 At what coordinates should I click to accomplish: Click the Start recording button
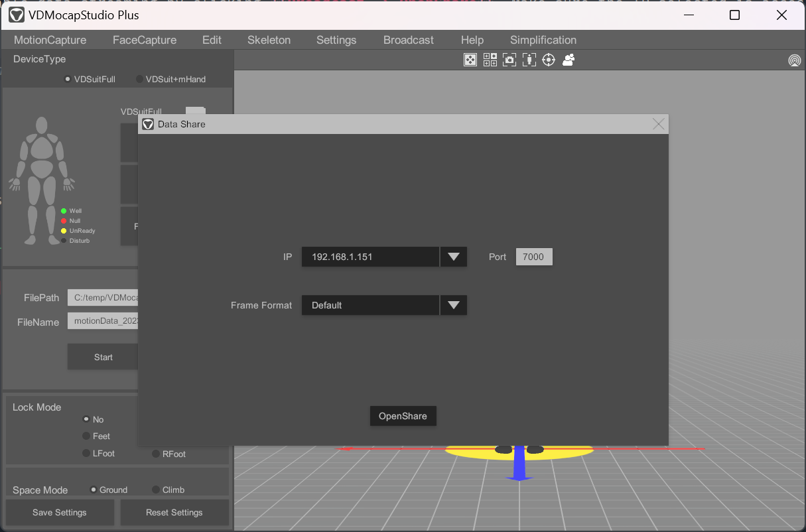tap(103, 357)
